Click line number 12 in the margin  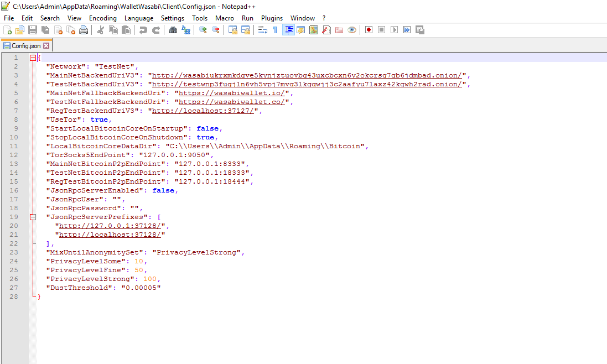tap(14, 155)
